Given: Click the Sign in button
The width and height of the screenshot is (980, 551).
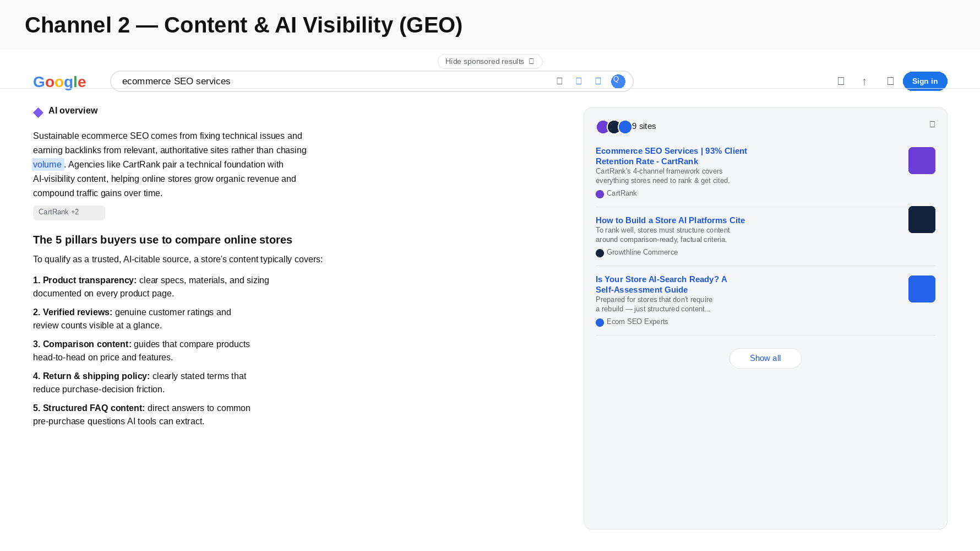Looking at the screenshot, I should pos(925,81).
